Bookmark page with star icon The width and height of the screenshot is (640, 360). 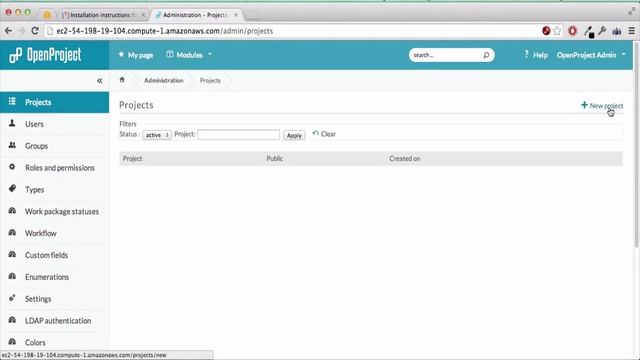coord(557,31)
